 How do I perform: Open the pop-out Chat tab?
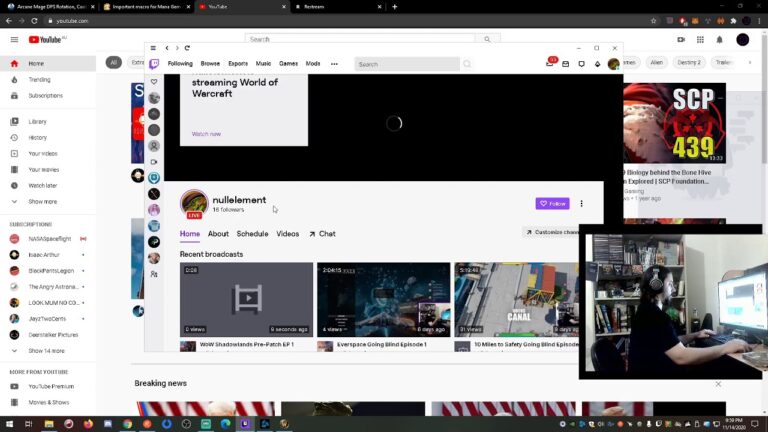(x=322, y=234)
